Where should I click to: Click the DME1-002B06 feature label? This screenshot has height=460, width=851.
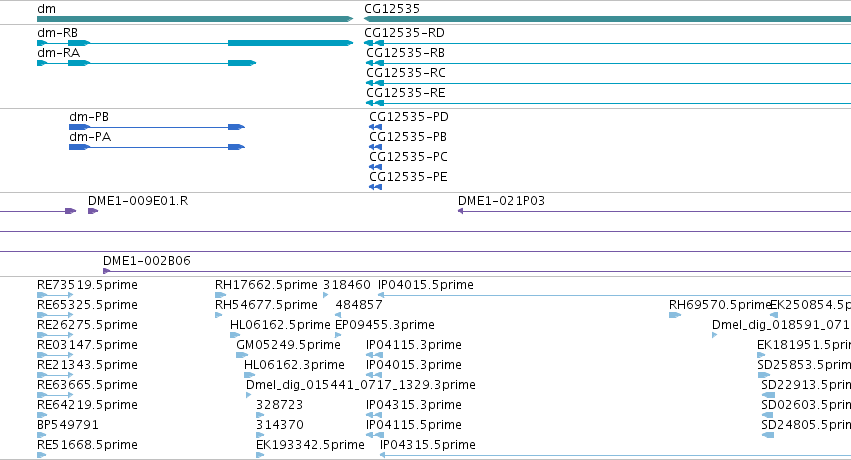coord(147,261)
